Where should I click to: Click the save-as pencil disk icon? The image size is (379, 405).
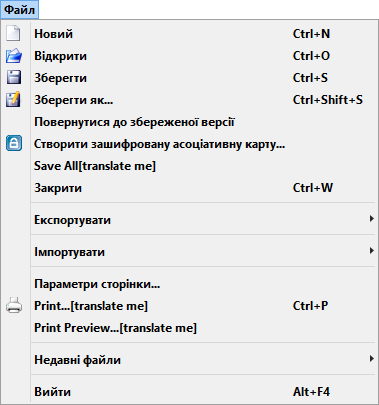(13, 99)
